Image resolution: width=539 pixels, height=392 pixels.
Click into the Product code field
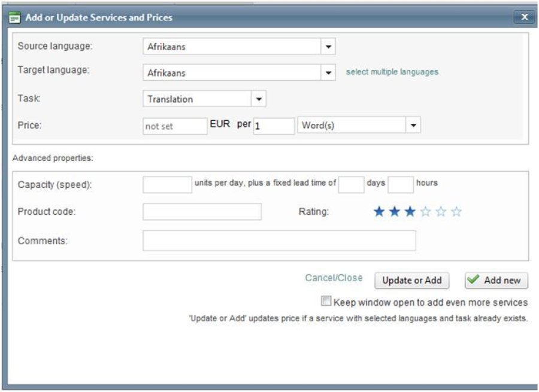click(202, 212)
